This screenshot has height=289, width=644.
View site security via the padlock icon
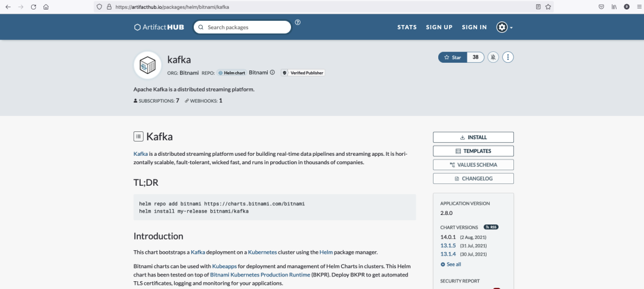109,7
